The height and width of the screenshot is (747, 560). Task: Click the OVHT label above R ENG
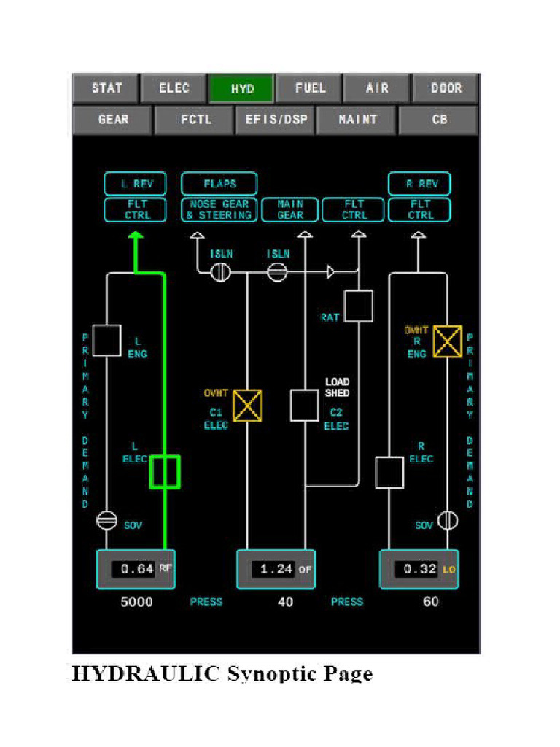416,330
